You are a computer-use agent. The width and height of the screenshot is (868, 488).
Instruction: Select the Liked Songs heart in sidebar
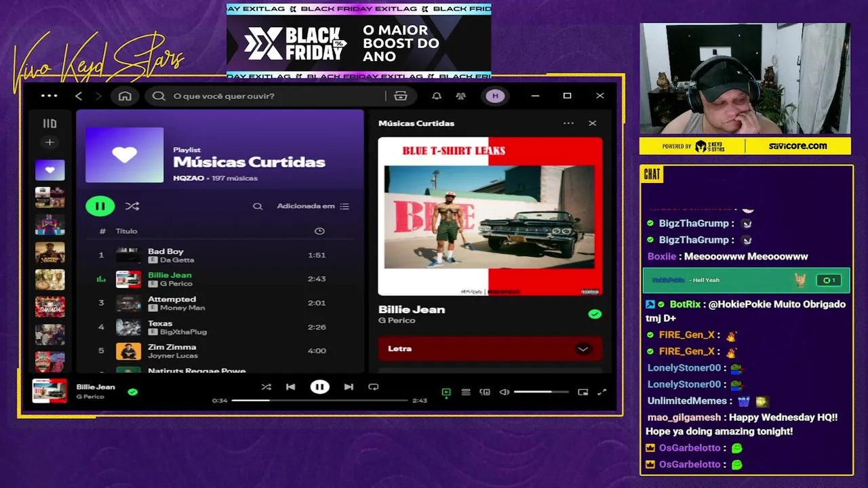click(50, 170)
